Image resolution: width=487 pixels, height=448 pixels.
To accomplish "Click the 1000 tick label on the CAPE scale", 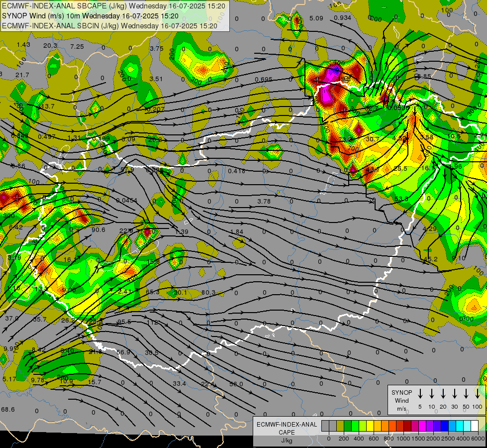I will click(403, 439).
